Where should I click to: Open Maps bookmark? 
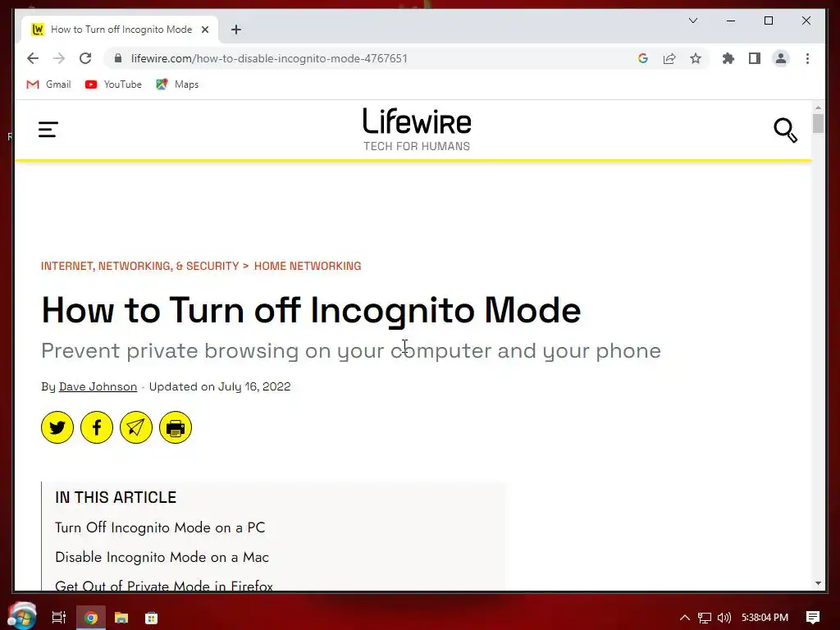pos(177,84)
